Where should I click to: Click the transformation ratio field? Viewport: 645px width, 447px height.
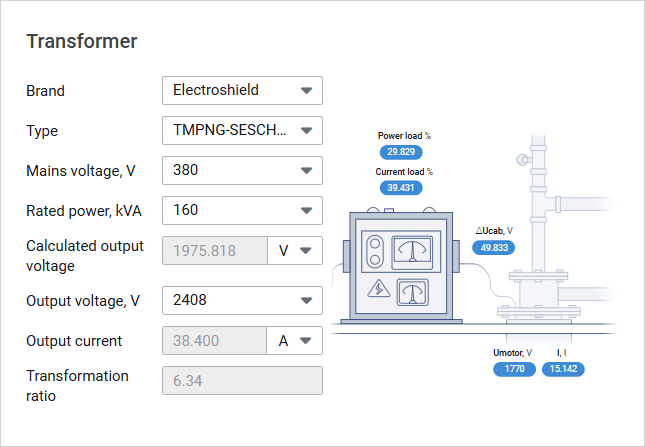click(x=242, y=380)
